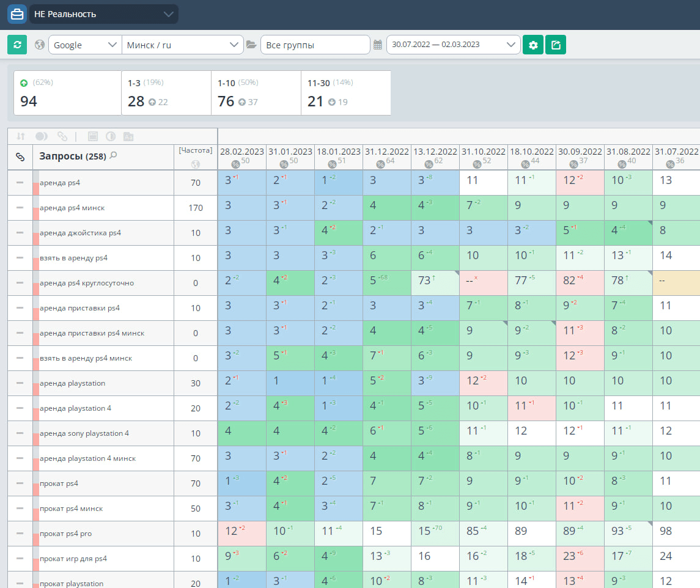This screenshot has width=700, height=588.
Task: Click the green export report button
Action: click(556, 45)
